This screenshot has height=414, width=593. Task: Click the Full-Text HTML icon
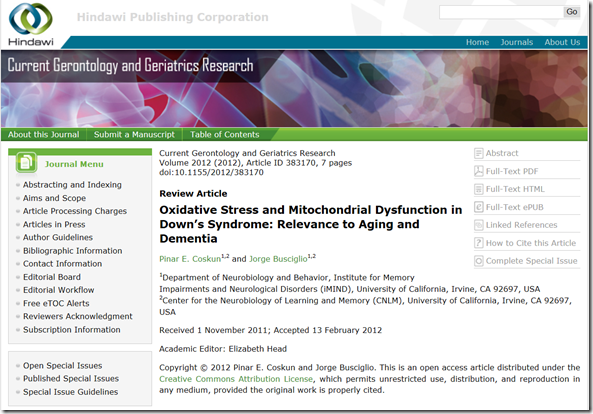[x=478, y=189]
